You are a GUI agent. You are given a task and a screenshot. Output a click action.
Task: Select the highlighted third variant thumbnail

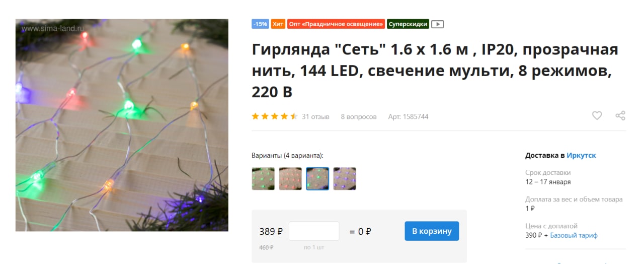tap(317, 179)
